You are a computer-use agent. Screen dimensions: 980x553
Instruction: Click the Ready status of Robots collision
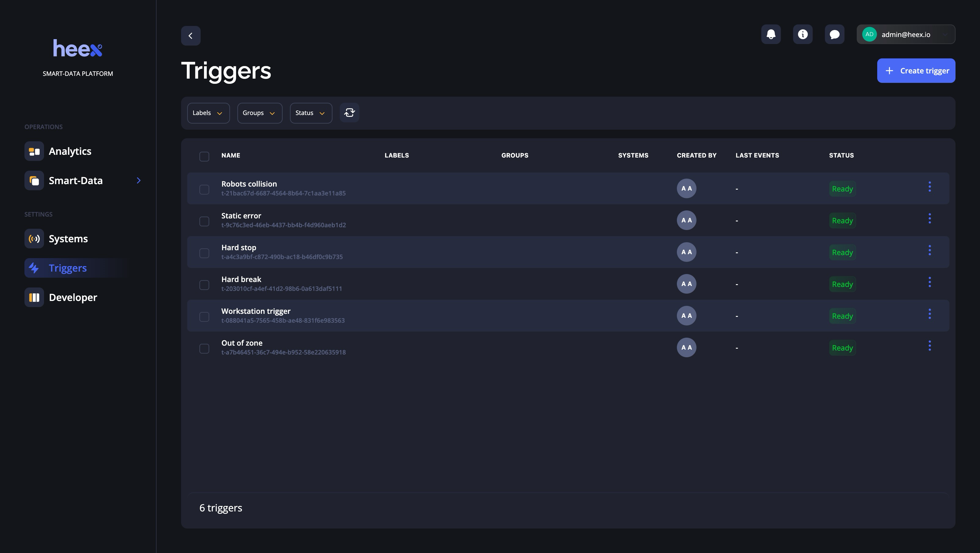[842, 189]
